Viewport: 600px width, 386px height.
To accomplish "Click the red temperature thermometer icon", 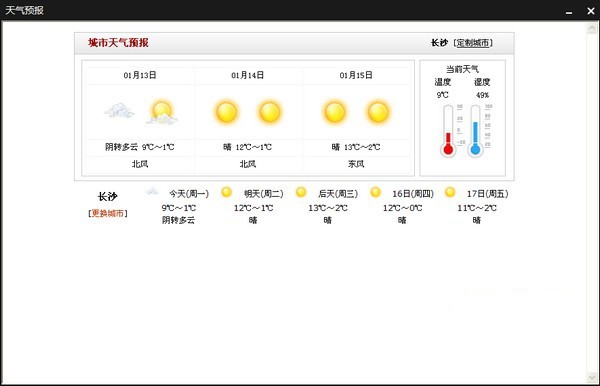I will [448, 131].
